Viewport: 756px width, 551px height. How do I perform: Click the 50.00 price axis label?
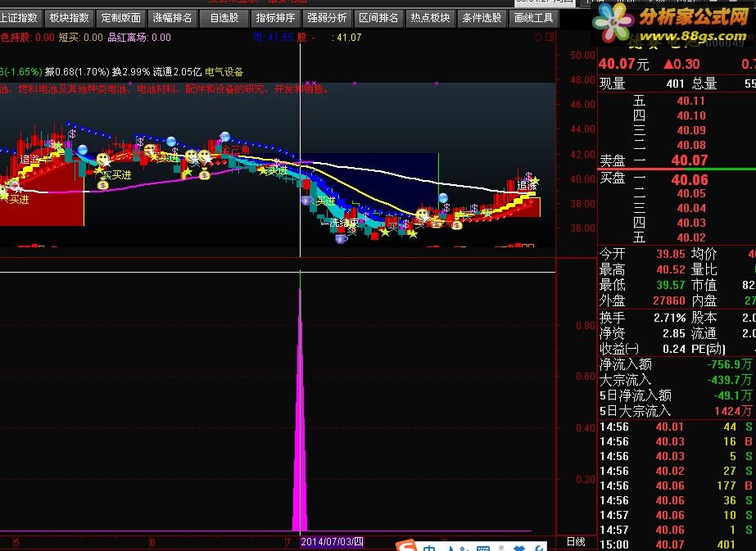pos(582,56)
